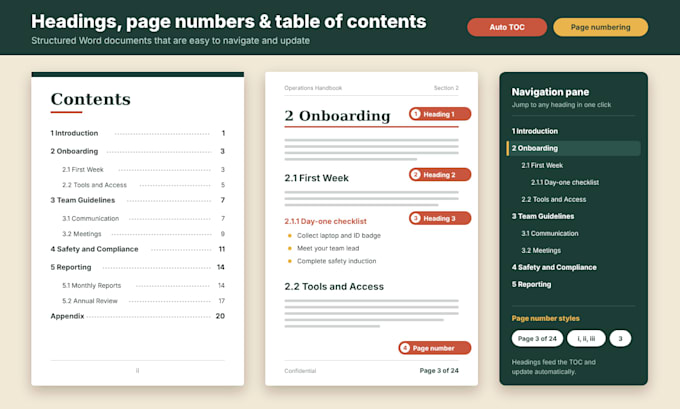Open '3 Team Guidelines' in navigation pane
Screen dimensions: 680x409
point(543,216)
